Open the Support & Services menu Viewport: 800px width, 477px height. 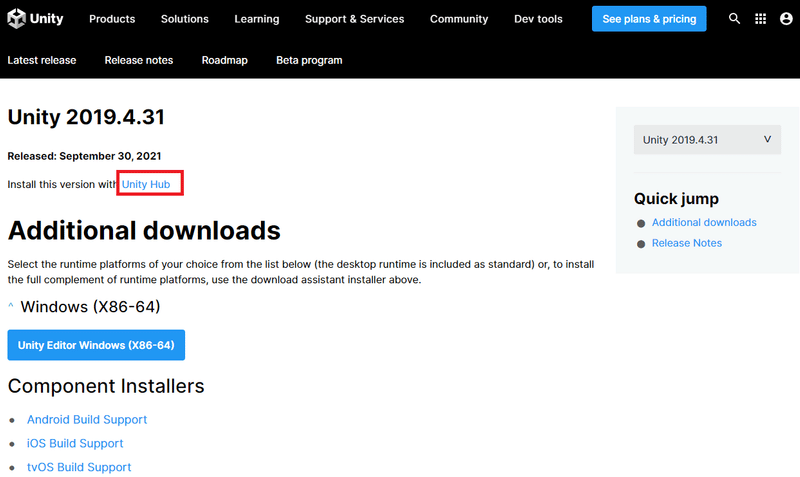point(355,19)
